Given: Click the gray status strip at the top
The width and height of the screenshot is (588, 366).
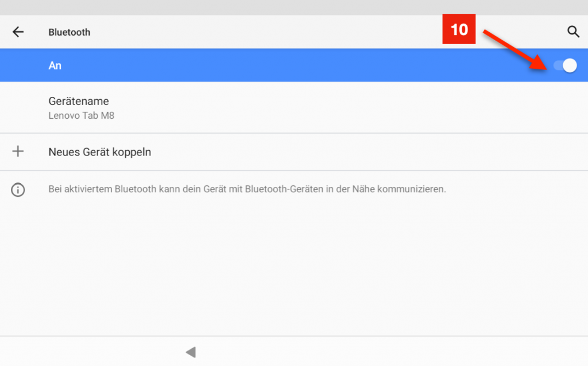Looking at the screenshot, I should (294, 7).
